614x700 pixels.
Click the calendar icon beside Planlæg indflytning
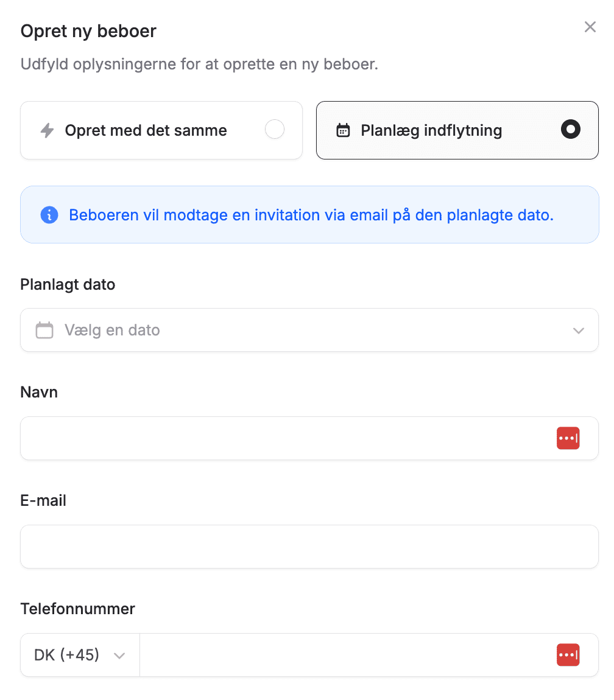pyautogui.click(x=344, y=130)
